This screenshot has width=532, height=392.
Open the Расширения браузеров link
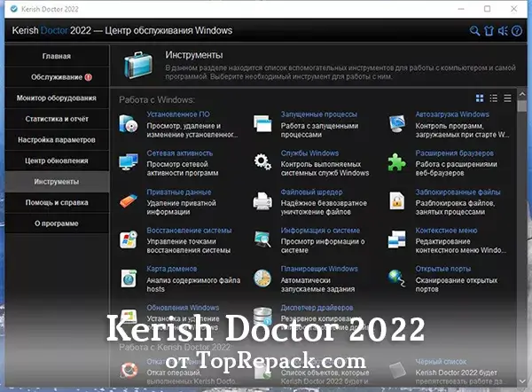(454, 153)
